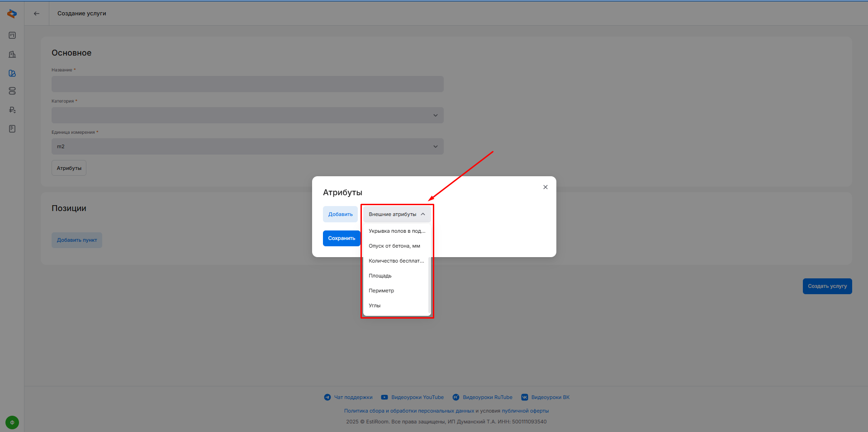Open the ruble pricing sidebar icon

12,110
